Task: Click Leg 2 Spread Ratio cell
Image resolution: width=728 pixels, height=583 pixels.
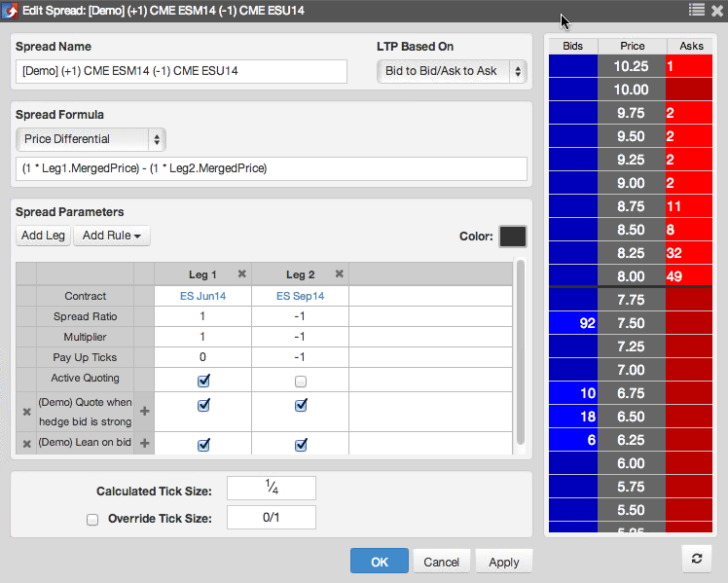Action: click(300, 316)
